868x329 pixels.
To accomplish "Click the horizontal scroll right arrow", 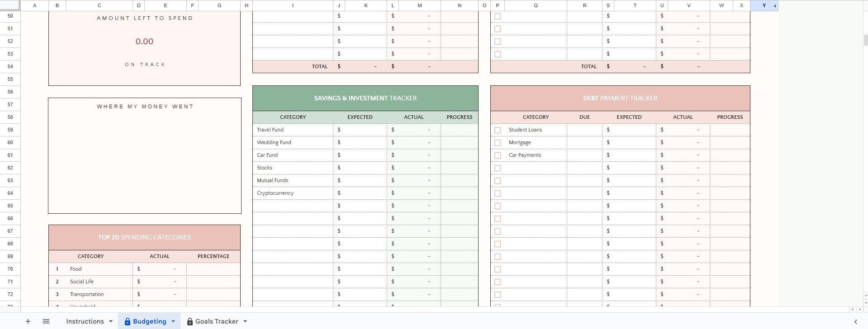I will (859, 309).
